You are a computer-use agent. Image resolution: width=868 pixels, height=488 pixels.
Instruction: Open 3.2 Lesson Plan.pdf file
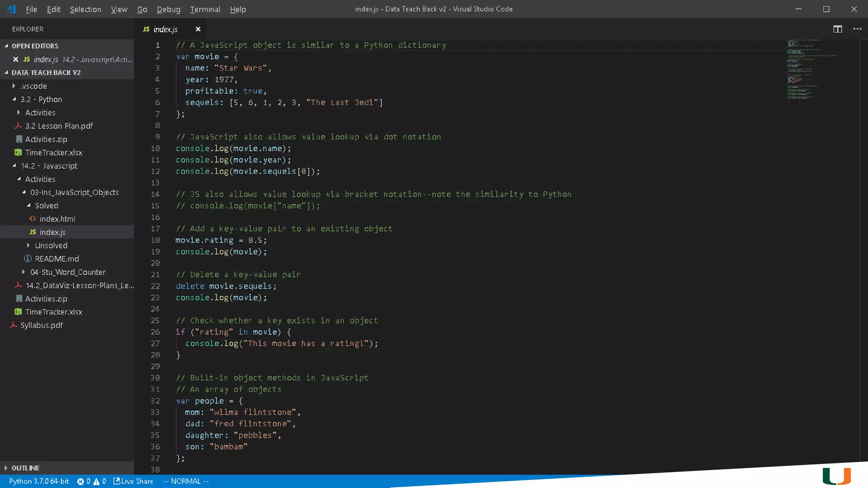pyautogui.click(x=59, y=126)
